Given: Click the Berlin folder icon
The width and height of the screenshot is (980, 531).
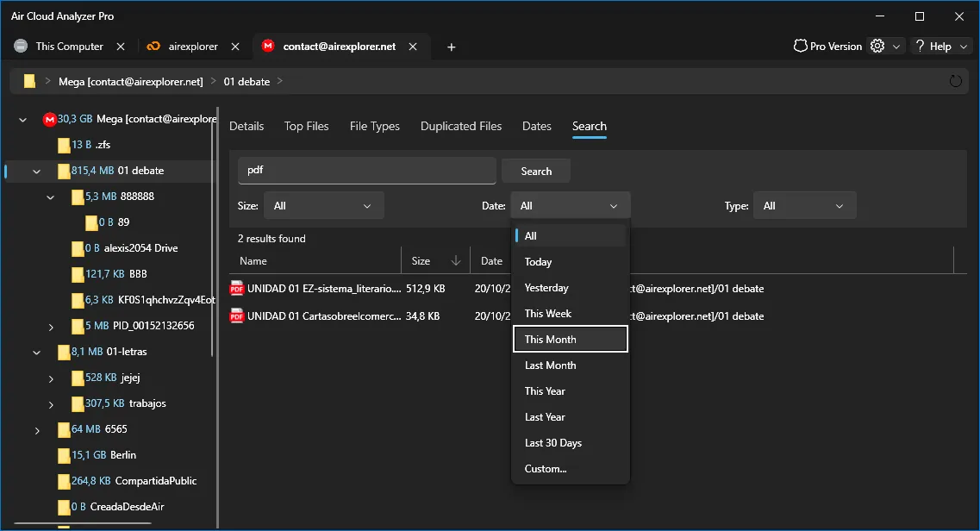Looking at the screenshot, I should [63, 455].
